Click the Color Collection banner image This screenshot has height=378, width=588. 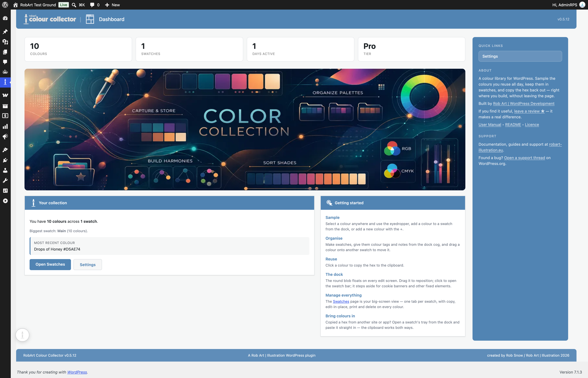point(245,129)
